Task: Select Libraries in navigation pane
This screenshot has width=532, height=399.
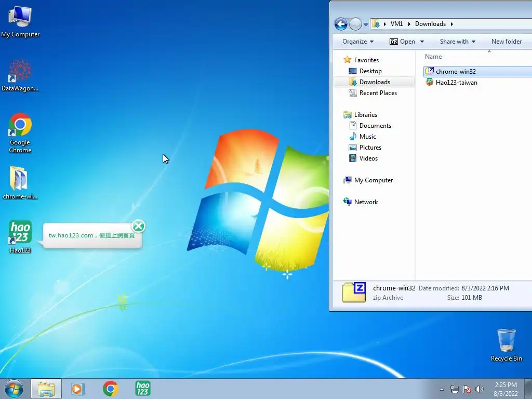Action: pos(365,115)
